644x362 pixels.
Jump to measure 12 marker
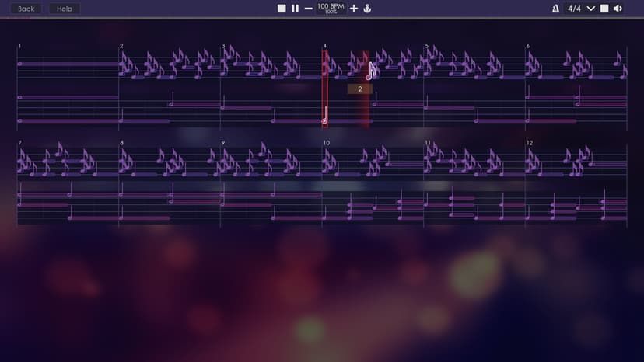point(530,143)
